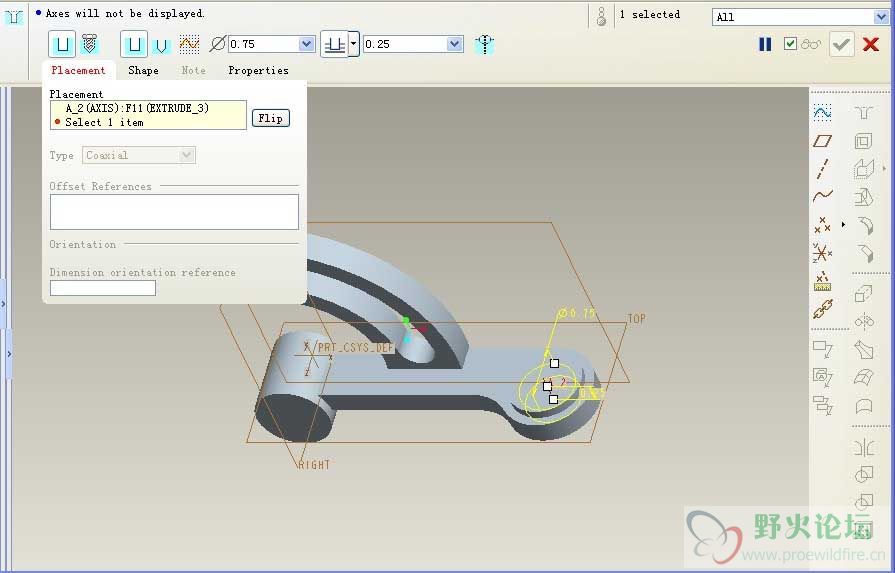Click the Draft tool icon
895x573 pixels.
point(864,197)
